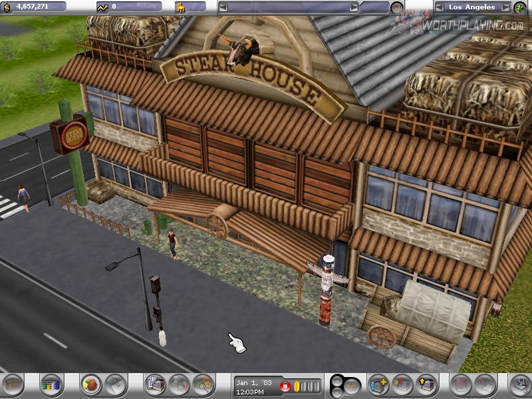The width and height of the screenshot is (532, 399).
Task: Open the reports document icon
Action: (x=154, y=384)
